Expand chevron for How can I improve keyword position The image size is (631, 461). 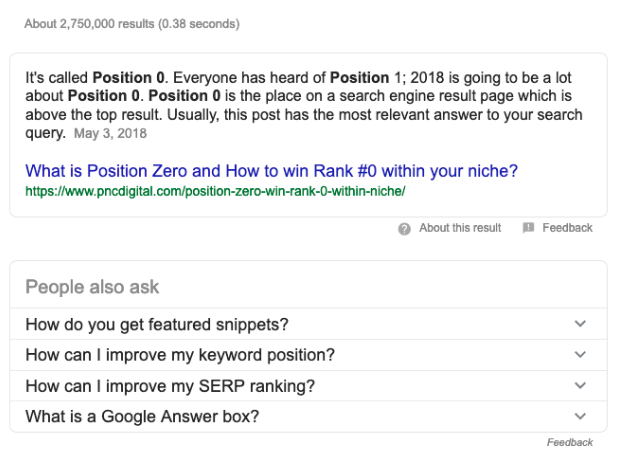pos(581,355)
